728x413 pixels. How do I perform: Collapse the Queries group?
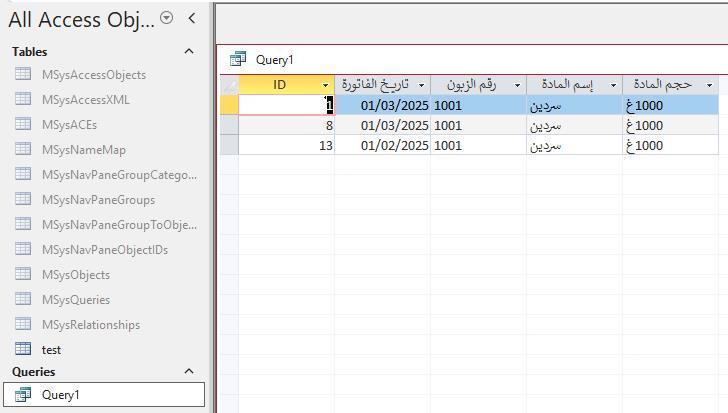coord(189,371)
